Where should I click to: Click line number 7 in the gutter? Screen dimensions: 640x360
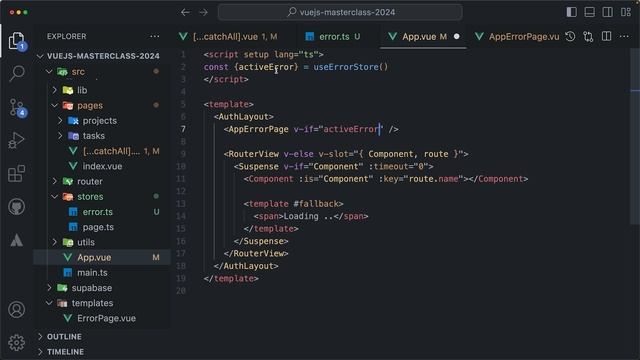(183, 129)
